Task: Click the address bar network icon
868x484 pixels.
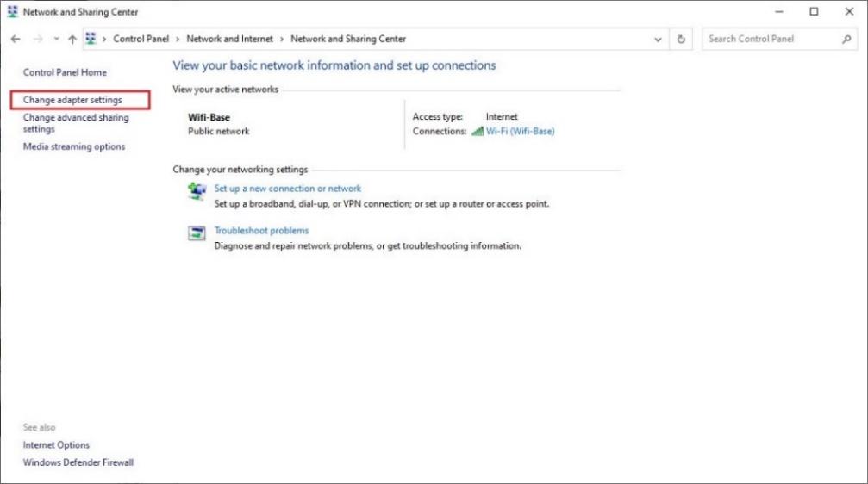Action: (91, 38)
